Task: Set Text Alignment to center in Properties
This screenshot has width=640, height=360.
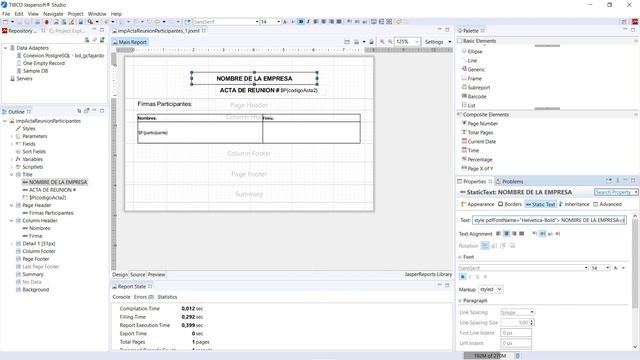Action: (506, 233)
